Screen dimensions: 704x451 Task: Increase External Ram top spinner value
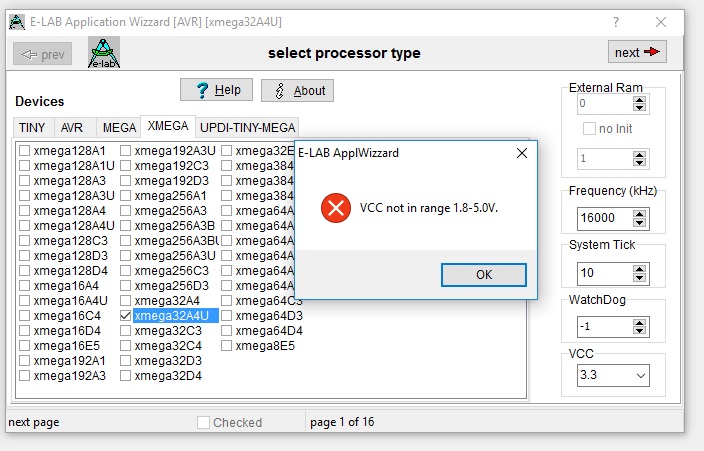click(639, 99)
